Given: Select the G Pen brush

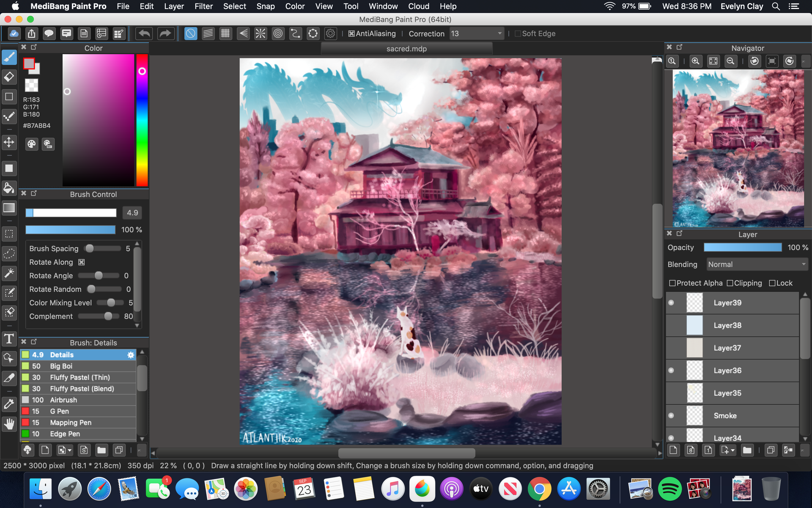Looking at the screenshot, I should coord(78,411).
